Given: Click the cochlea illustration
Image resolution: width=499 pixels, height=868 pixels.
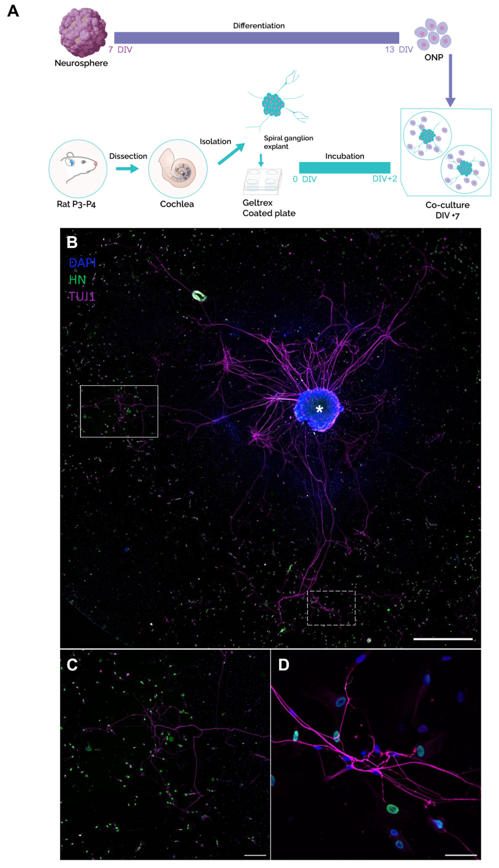Looking at the screenshot, I should coord(178,168).
